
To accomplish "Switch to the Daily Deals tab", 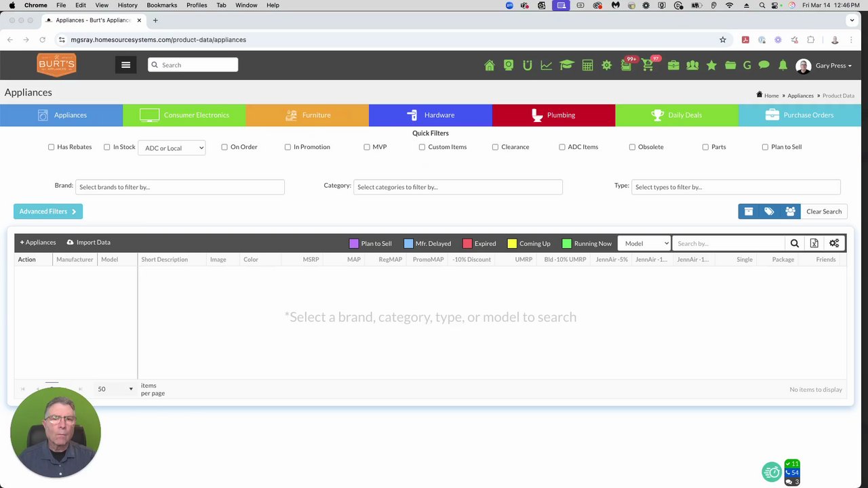I will [x=677, y=115].
